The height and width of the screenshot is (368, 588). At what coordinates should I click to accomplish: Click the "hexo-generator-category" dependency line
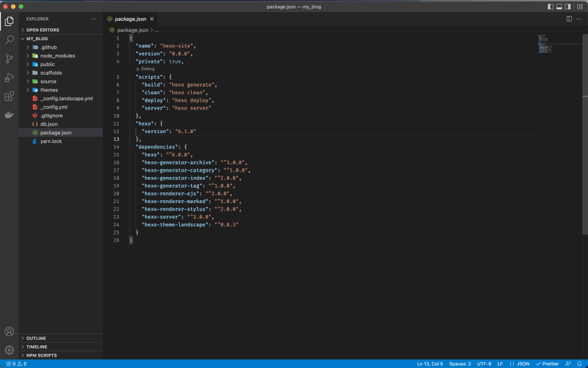[196, 170]
